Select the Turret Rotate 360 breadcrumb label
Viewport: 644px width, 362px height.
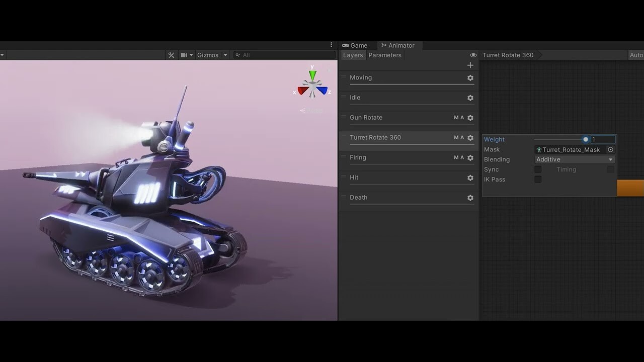coord(508,55)
